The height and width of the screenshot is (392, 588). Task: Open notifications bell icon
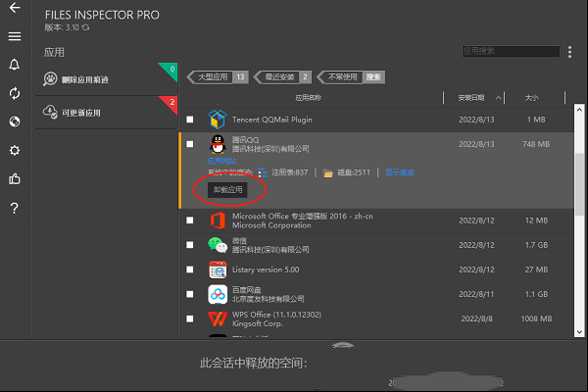tap(14, 65)
